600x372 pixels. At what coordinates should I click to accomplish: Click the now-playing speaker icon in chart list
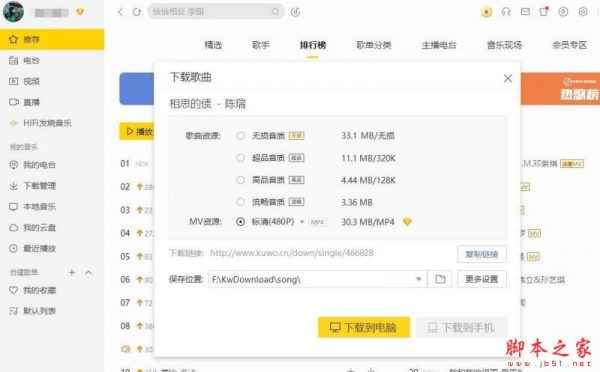click(x=125, y=349)
